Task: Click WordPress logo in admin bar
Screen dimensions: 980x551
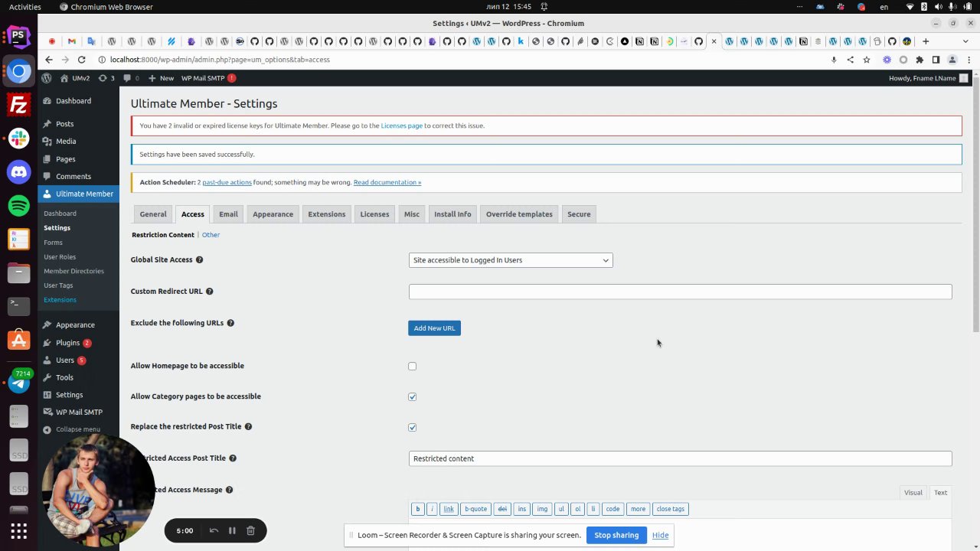Action: click(x=47, y=78)
